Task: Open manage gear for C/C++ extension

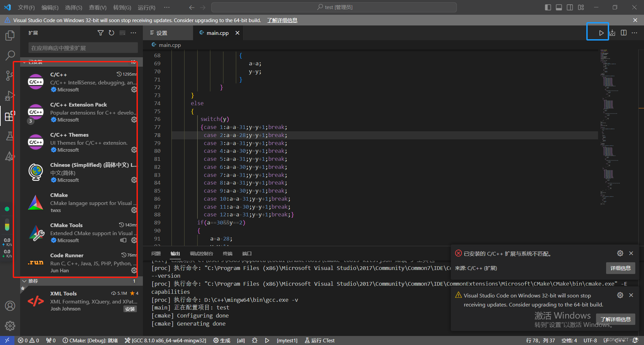Action: pyautogui.click(x=134, y=89)
